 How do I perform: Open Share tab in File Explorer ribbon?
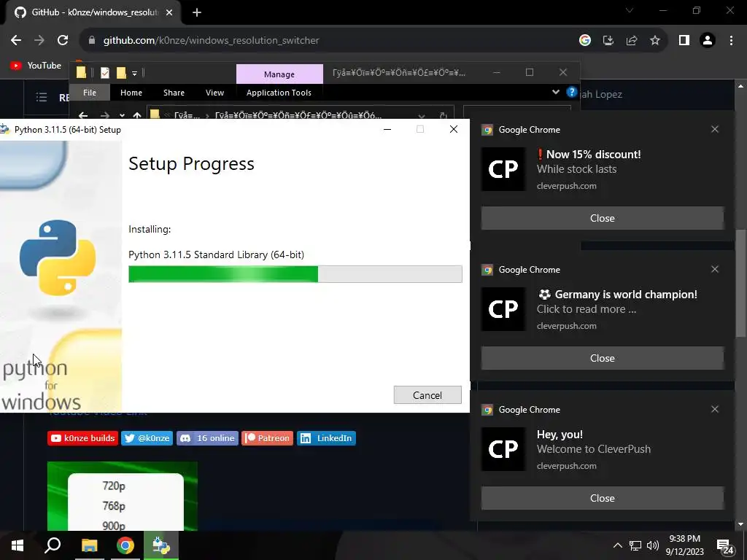tap(174, 93)
